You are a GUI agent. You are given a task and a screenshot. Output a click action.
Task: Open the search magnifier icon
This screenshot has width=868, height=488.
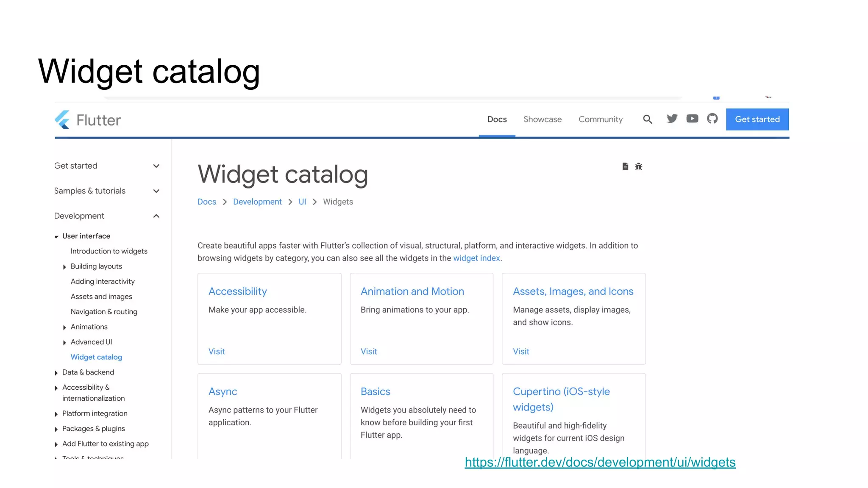tap(647, 119)
